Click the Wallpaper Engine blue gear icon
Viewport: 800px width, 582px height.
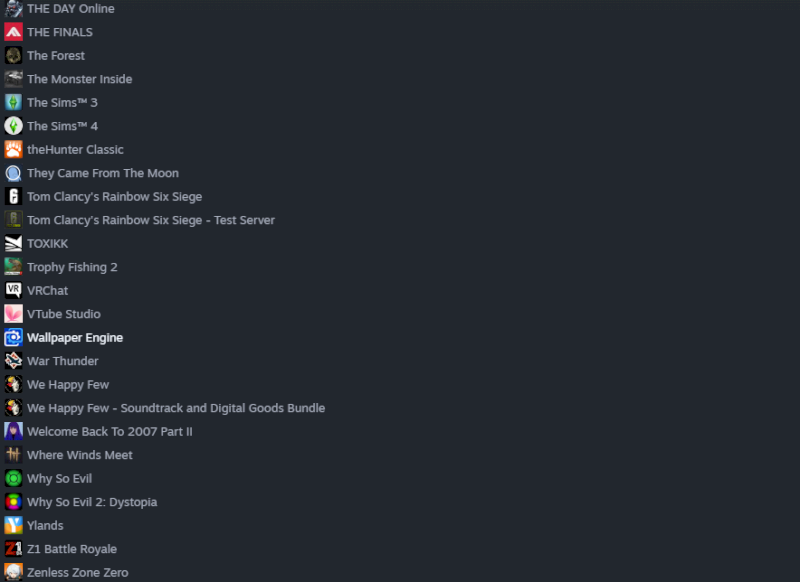(x=13, y=337)
